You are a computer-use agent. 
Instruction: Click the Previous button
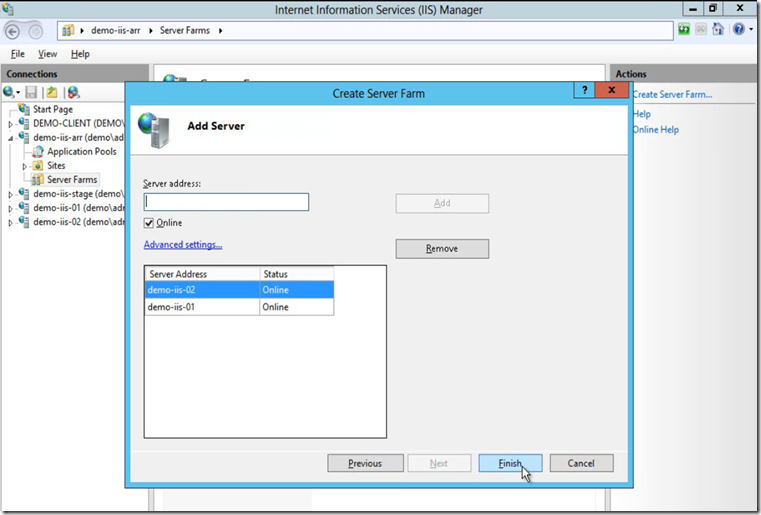tap(365, 463)
